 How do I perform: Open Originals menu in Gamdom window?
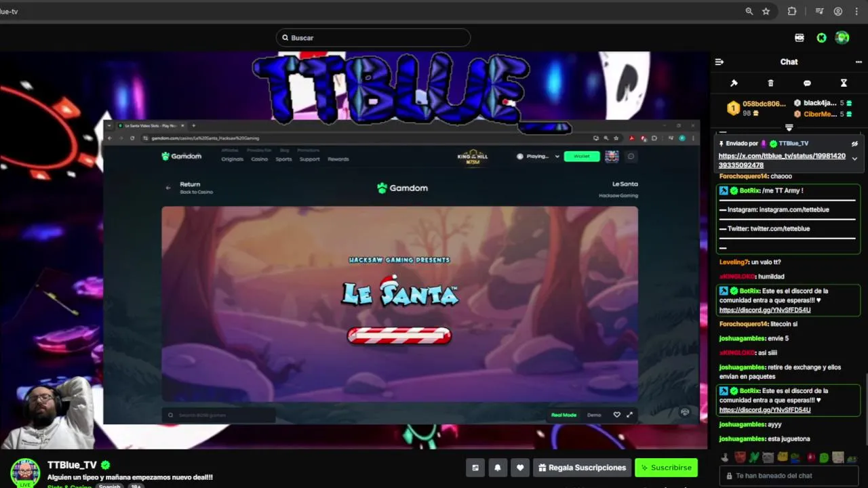232,159
